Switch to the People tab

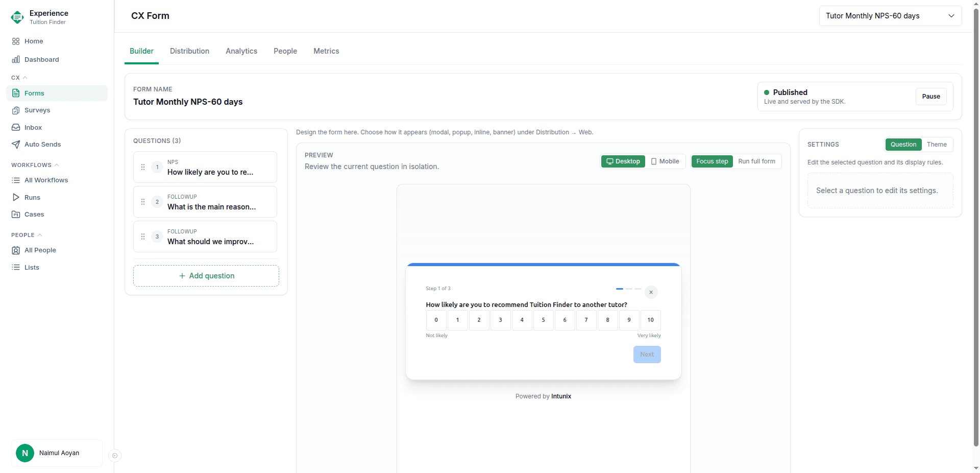[x=285, y=51]
